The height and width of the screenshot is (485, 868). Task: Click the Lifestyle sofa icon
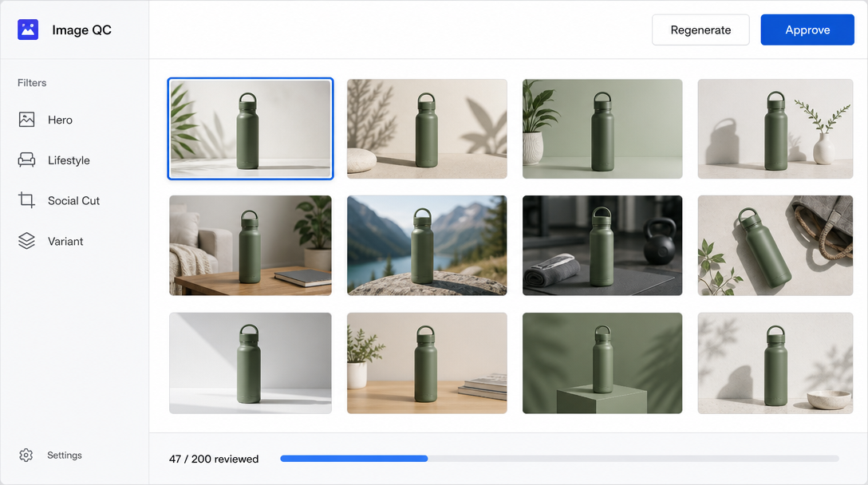pyautogui.click(x=26, y=160)
